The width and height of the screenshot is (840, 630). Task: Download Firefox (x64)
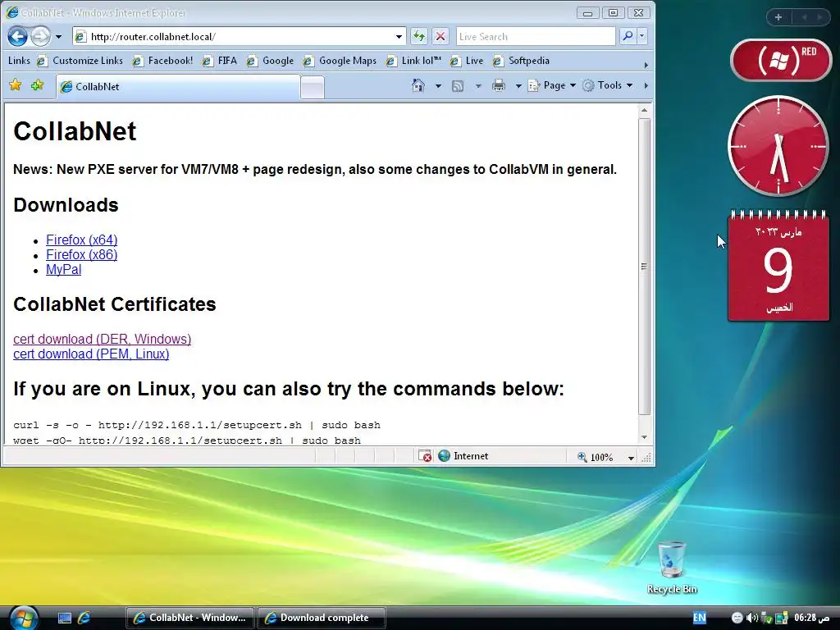tap(81, 240)
